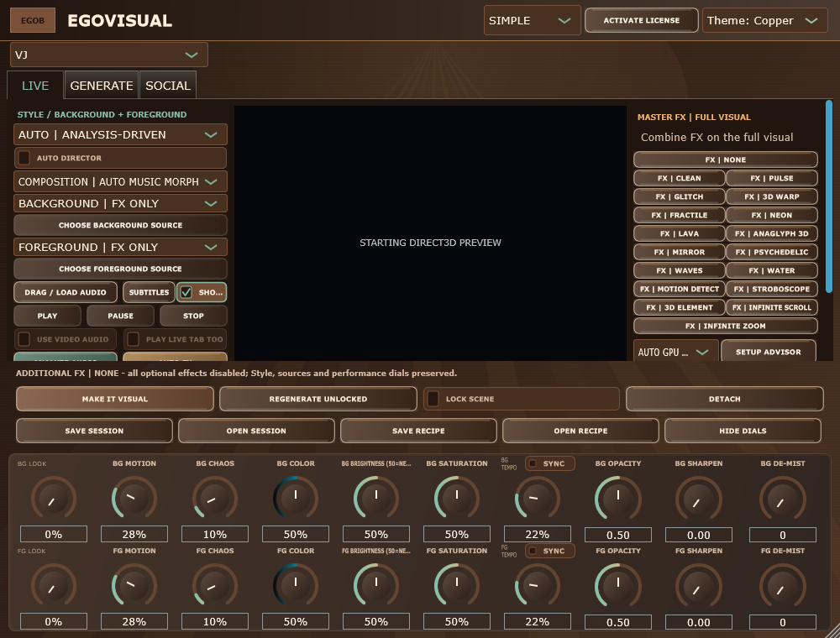
Task: Select FX | CLEAN effect
Action: click(x=680, y=178)
